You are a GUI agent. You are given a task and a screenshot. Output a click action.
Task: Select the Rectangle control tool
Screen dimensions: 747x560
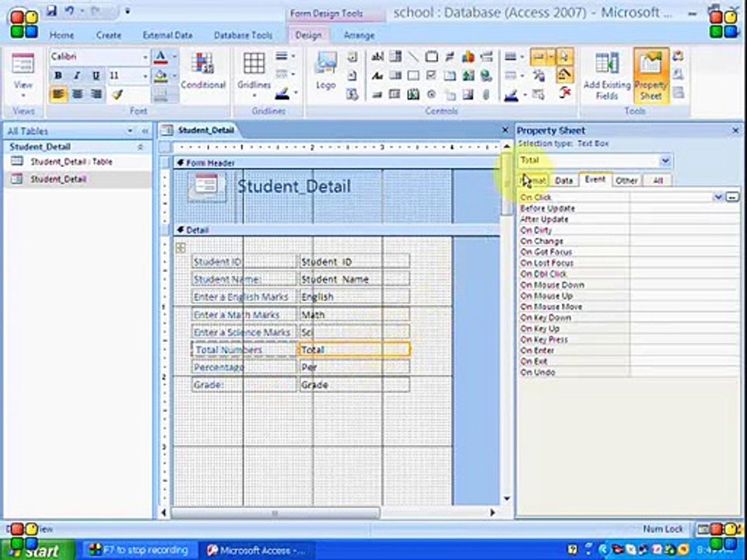pyautogui.click(x=413, y=75)
